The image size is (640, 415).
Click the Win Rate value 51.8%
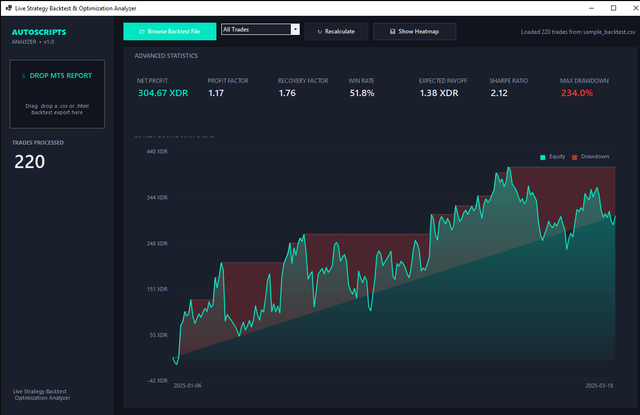point(362,93)
